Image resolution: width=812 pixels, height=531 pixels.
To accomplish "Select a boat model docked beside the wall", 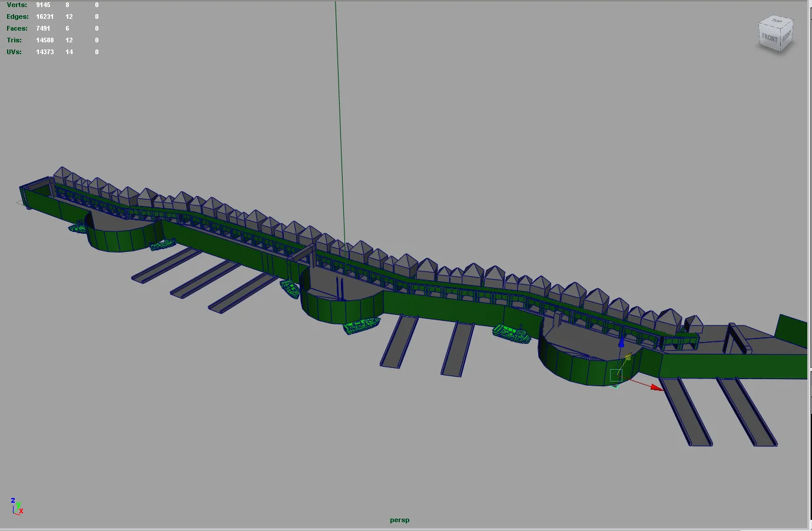I will click(x=511, y=332).
